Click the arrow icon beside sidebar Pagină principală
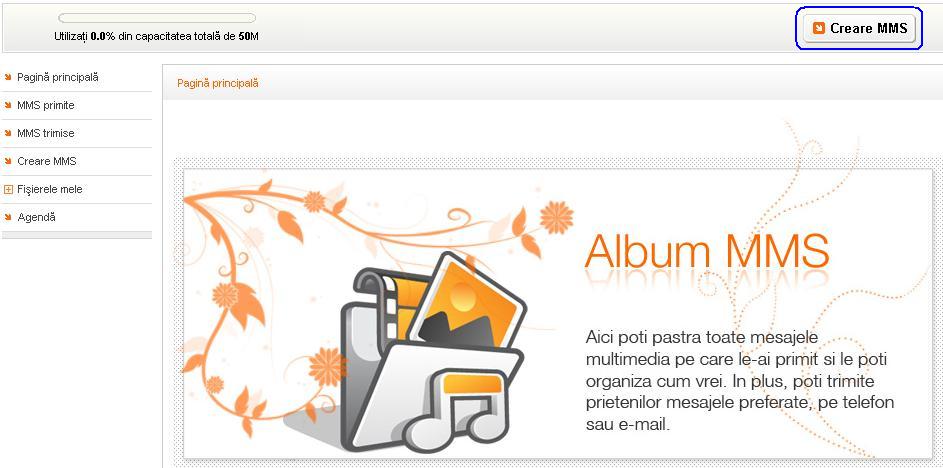The height and width of the screenshot is (468, 943). (x=8, y=77)
